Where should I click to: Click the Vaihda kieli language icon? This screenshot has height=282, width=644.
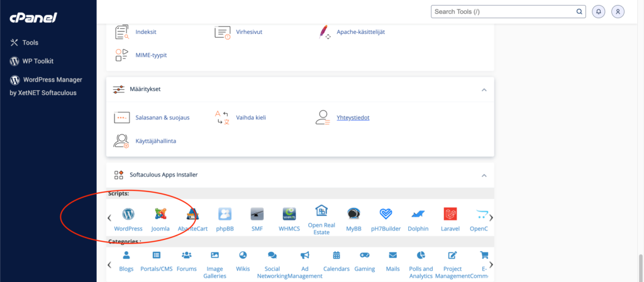[222, 117]
